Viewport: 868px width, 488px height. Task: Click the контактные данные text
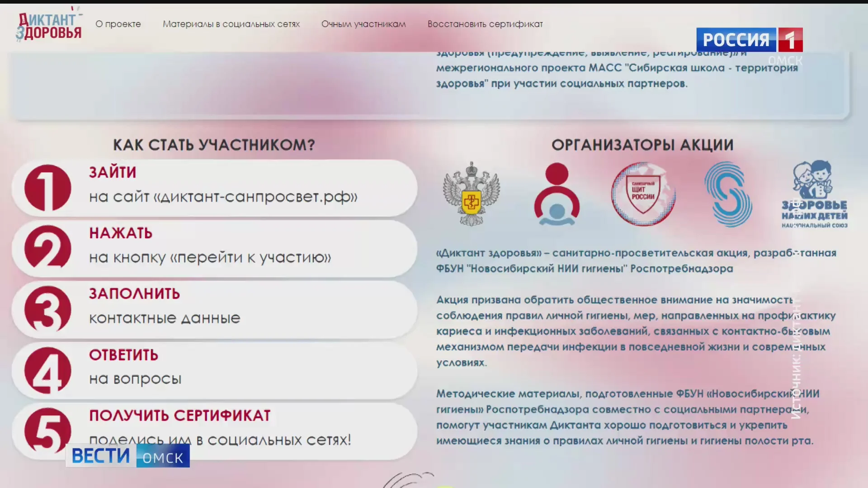tap(165, 318)
